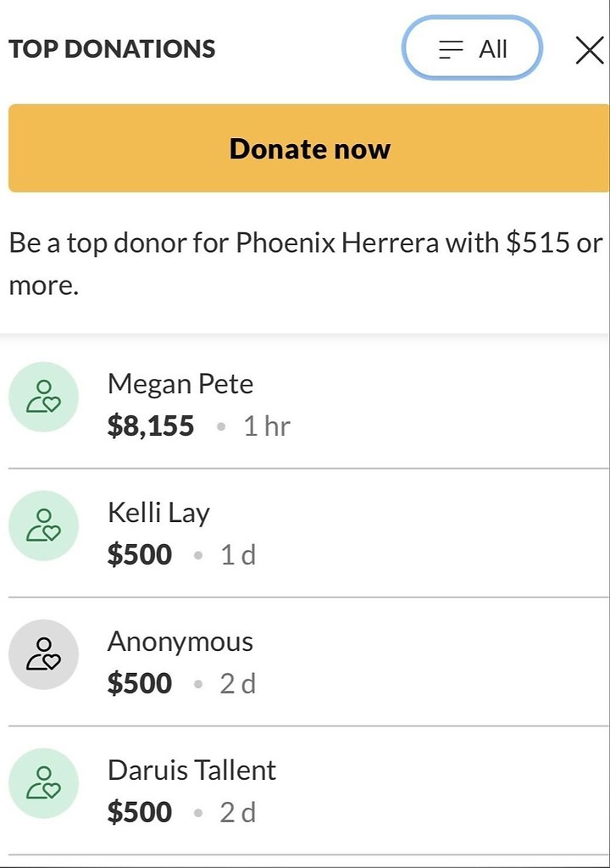Viewport: 610px width, 868px height.
Task: Click the Top Donations heading
Action: pyautogui.click(x=113, y=49)
